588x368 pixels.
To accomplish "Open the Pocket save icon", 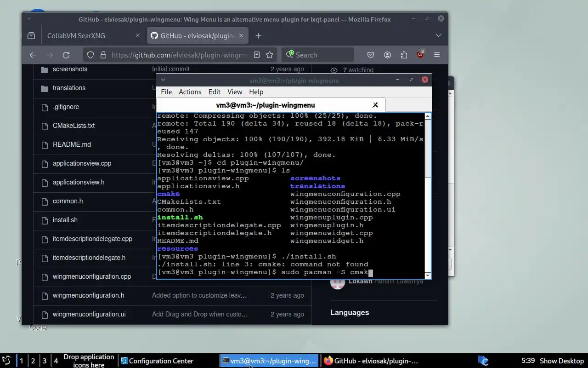I will [371, 55].
